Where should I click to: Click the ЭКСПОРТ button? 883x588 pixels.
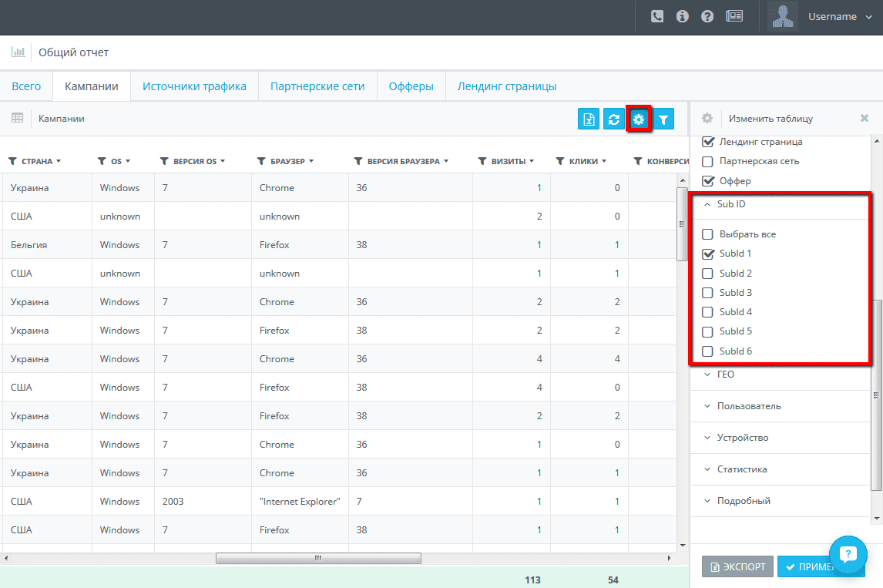tap(737, 566)
